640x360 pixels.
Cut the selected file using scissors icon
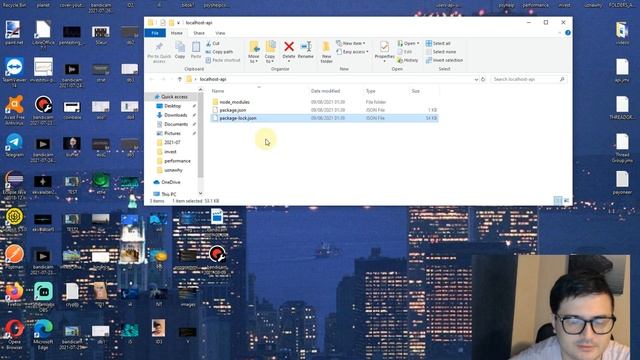(x=213, y=43)
